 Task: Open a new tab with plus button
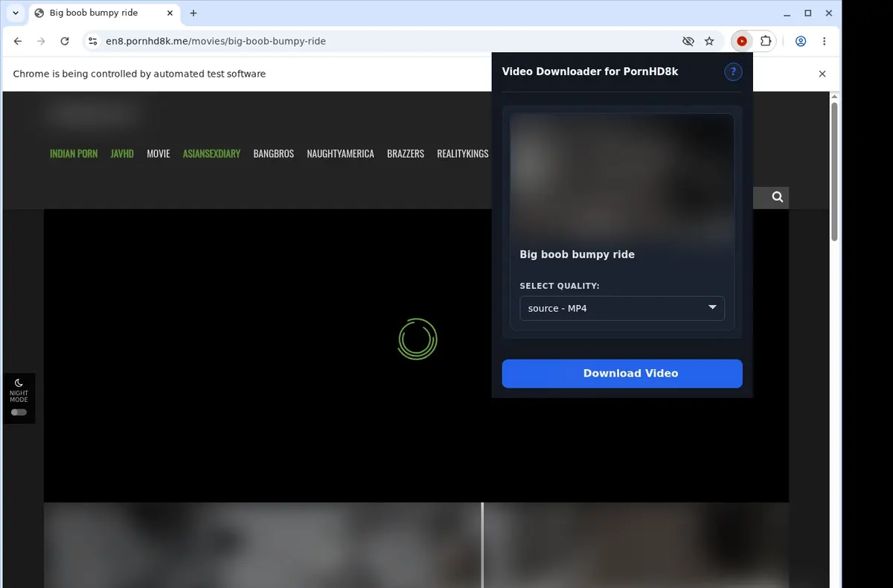193,13
